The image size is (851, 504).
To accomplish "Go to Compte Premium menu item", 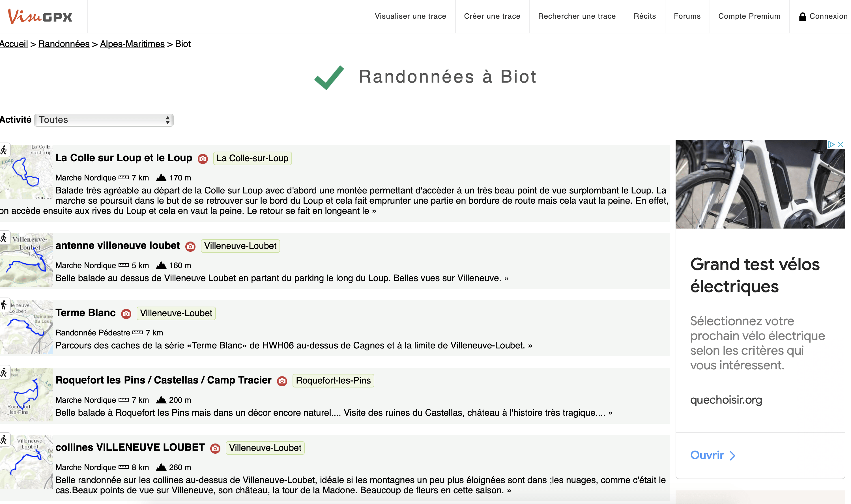I will [749, 16].
